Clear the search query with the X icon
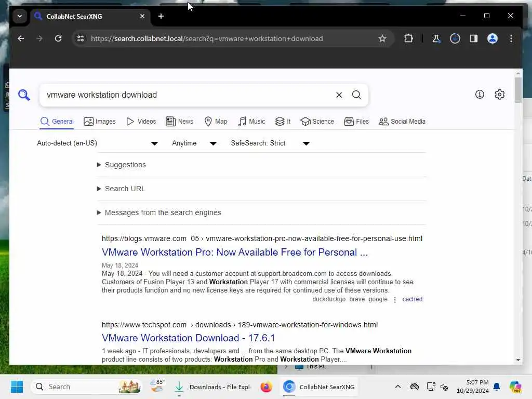Screen dimensions: 532x399 tap(339, 95)
